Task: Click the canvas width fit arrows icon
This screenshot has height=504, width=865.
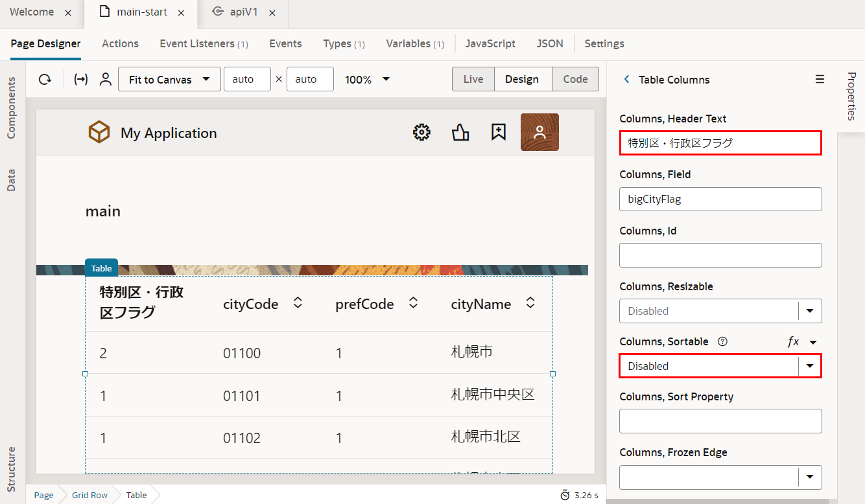Action: click(x=81, y=80)
